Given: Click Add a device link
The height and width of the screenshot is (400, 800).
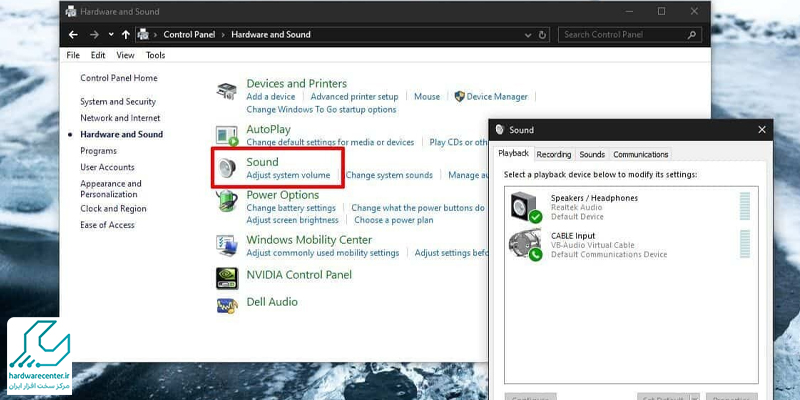Looking at the screenshot, I should point(270,96).
